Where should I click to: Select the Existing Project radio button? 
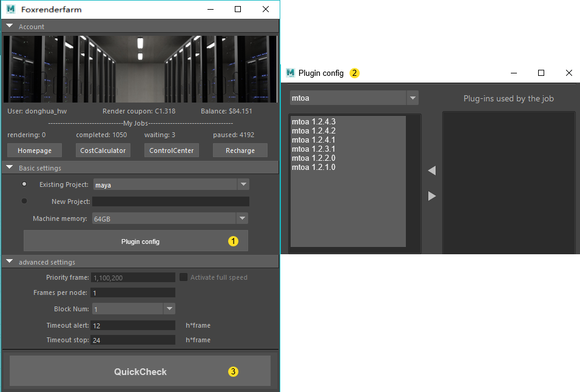point(24,184)
